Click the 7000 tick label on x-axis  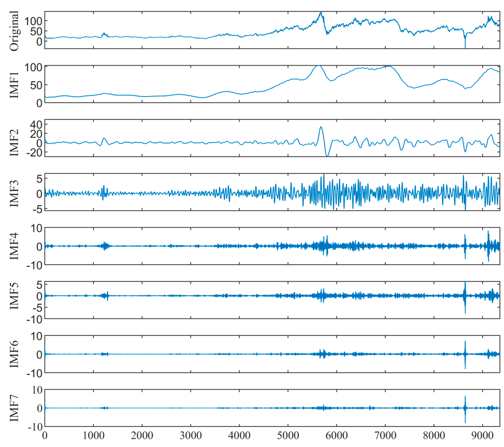click(x=385, y=436)
